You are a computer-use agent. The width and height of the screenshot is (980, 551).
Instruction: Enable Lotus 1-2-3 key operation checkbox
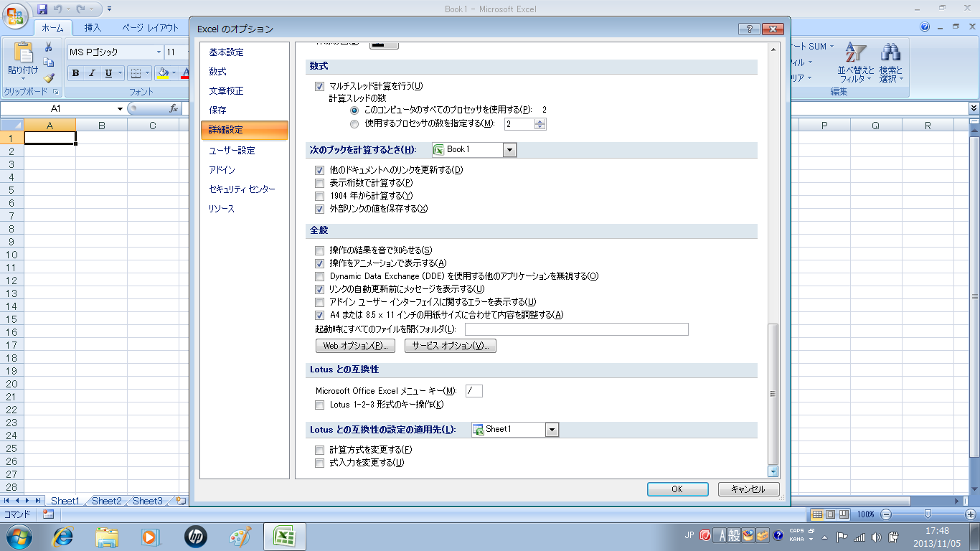point(320,405)
